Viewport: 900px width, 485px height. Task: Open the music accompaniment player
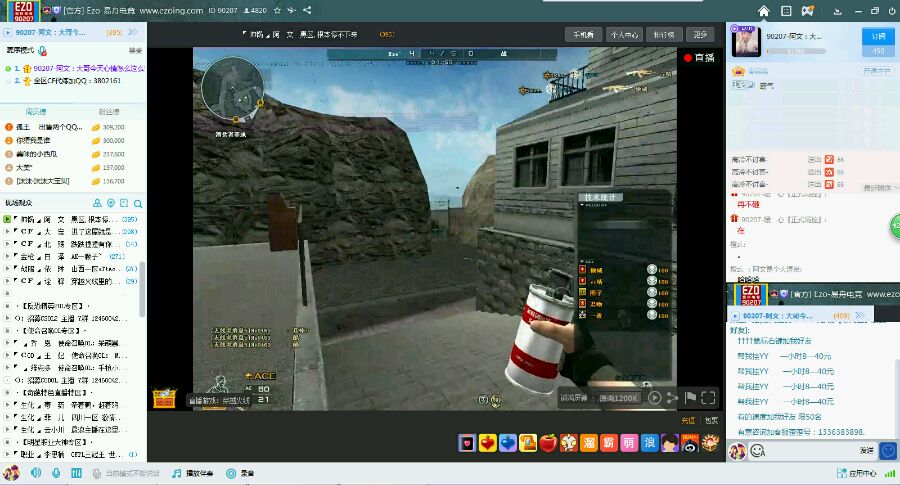coord(193,473)
